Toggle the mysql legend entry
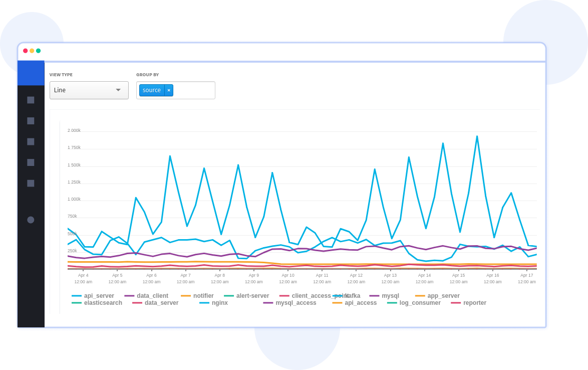 pyautogui.click(x=390, y=296)
